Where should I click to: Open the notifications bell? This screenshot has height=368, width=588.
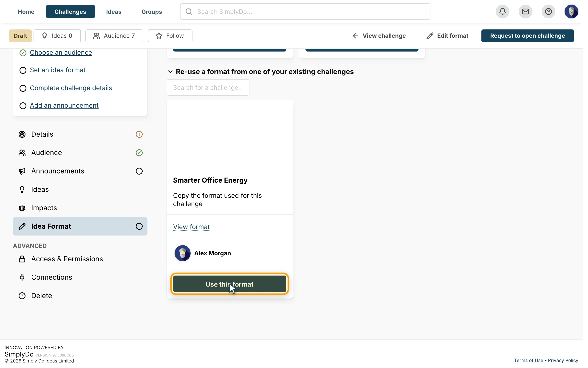click(x=502, y=11)
